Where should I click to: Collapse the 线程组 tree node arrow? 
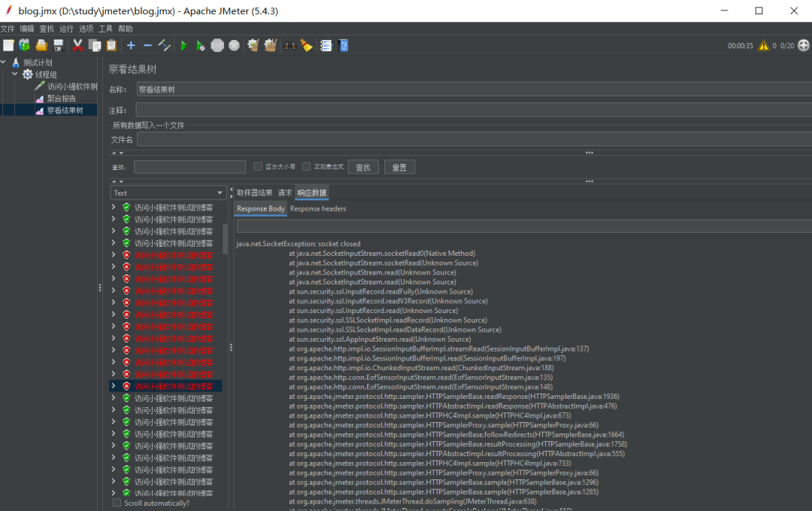tap(14, 74)
